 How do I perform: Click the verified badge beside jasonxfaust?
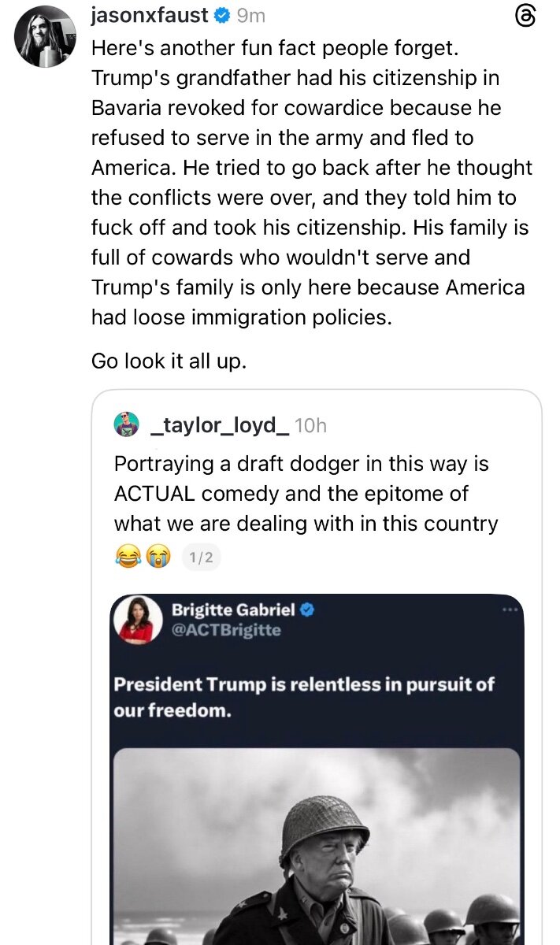tap(221, 15)
